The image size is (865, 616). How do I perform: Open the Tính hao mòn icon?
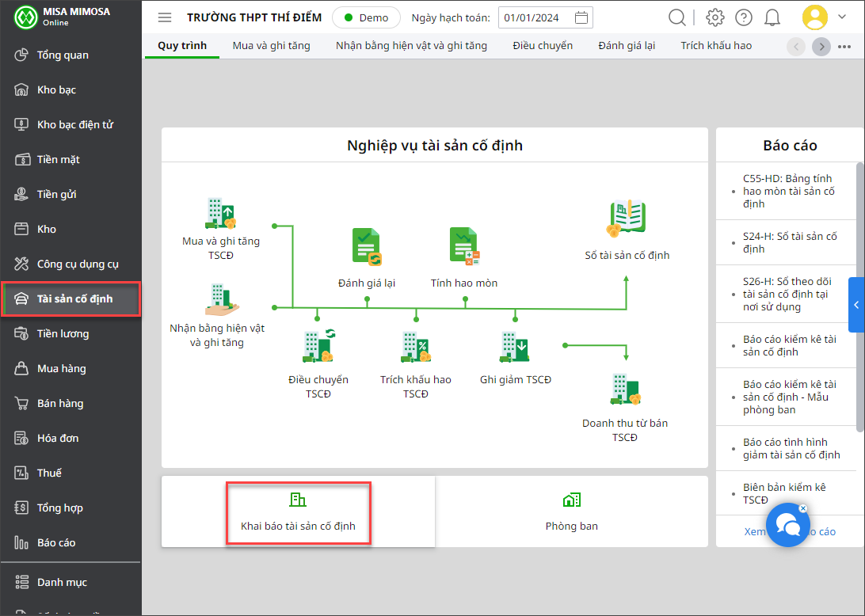click(x=464, y=246)
